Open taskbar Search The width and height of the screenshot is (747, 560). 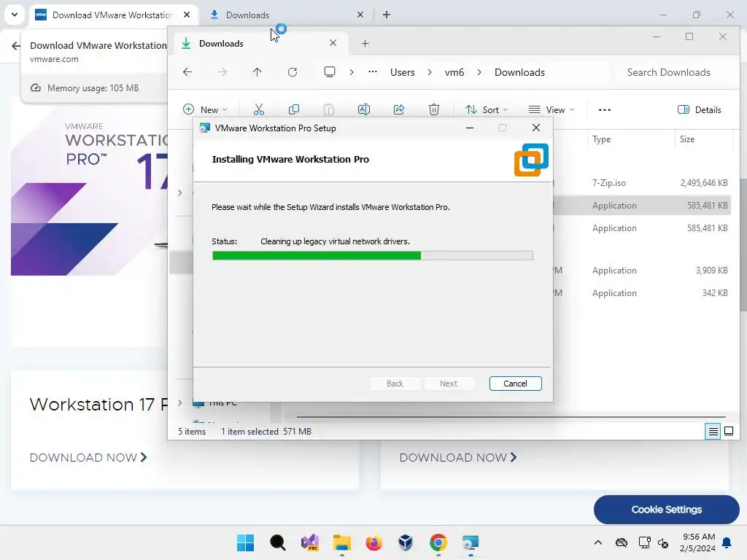[278, 542]
